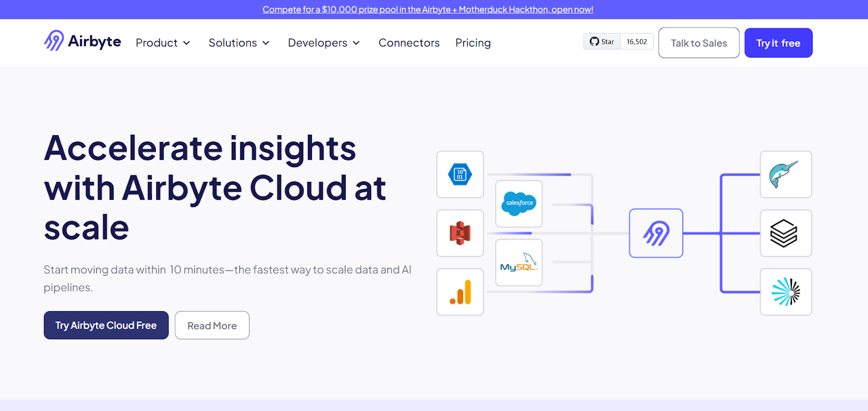
Task: Expand the Developers dropdown chevron
Action: (356, 43)
